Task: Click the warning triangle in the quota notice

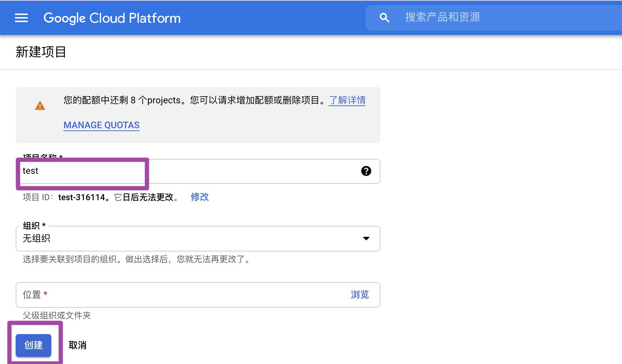Action: point(40,105)
